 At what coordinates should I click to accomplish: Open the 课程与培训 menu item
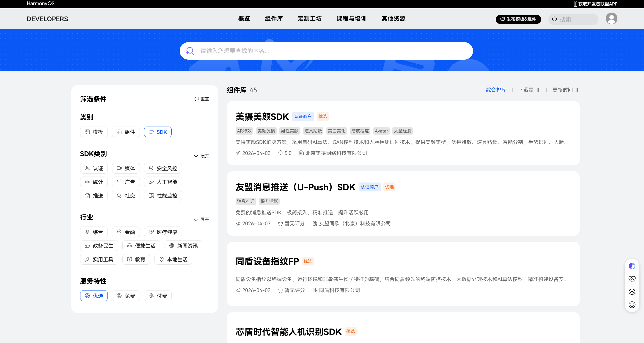pos(352,19)
